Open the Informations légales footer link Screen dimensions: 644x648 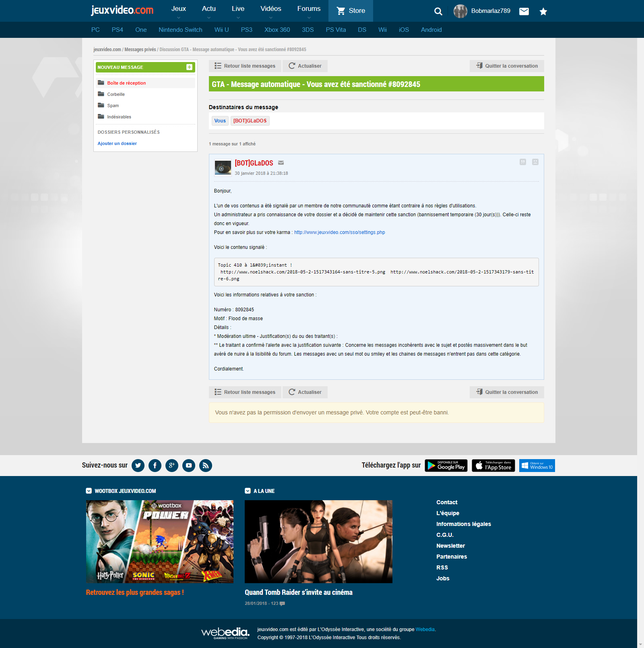point(464,524)
